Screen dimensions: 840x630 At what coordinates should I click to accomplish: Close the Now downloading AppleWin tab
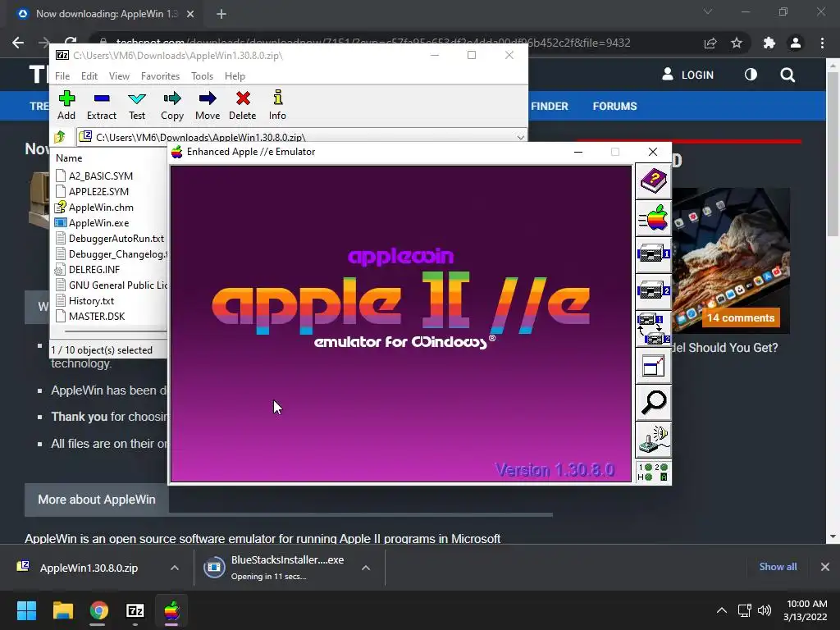click(190, 14)
